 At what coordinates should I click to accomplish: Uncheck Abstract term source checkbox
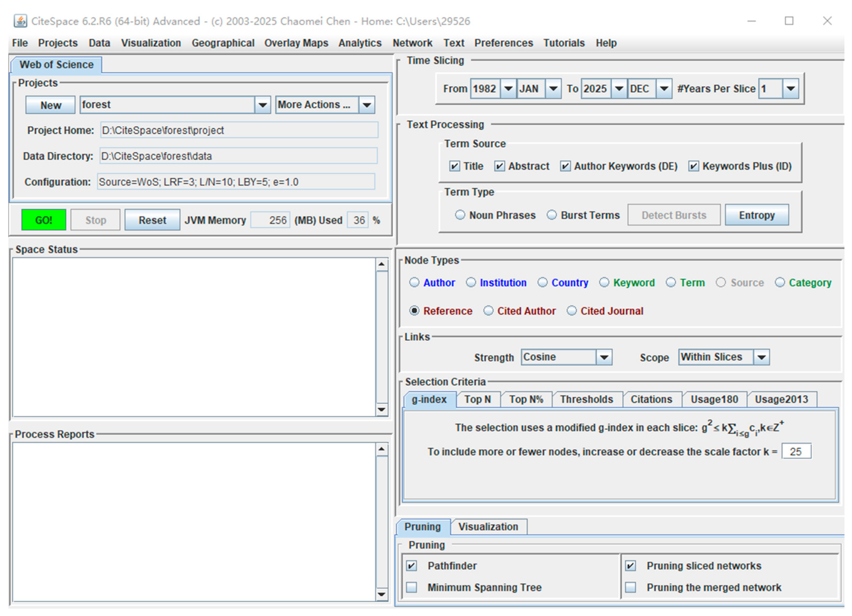(x=499, y=166)
